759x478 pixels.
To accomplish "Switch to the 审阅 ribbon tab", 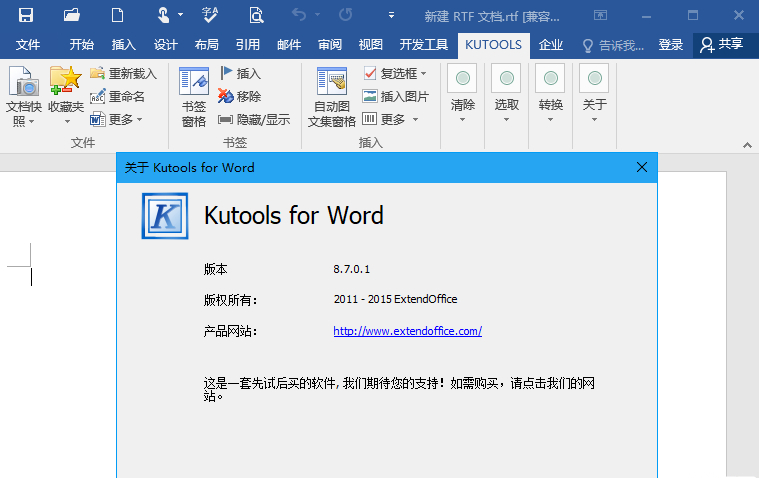I will point(330,45).
